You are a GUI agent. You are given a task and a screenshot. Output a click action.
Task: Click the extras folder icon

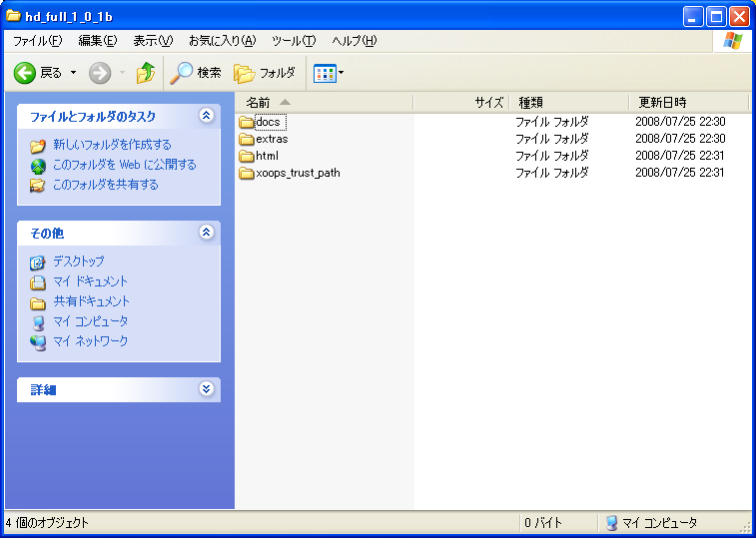[247, 140]
